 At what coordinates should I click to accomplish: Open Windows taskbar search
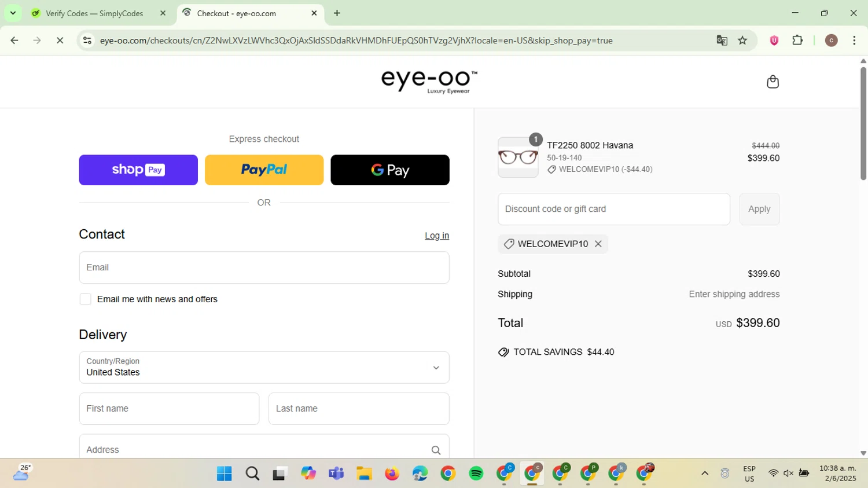pyautogui.click(x=252, y=474)
